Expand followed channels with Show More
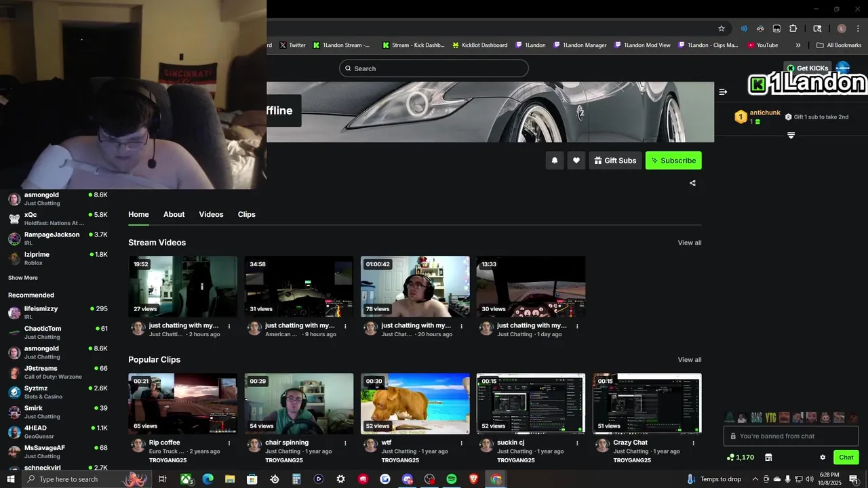 (23, 278)
